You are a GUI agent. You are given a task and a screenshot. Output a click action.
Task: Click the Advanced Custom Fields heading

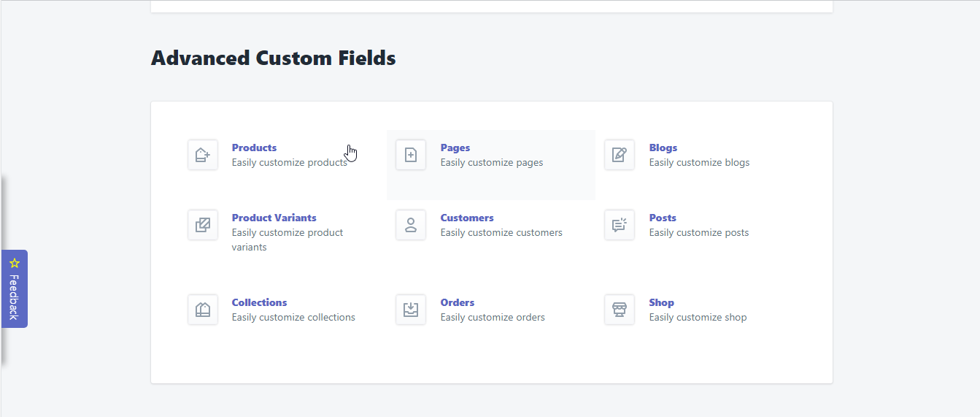tap(274, 58)
